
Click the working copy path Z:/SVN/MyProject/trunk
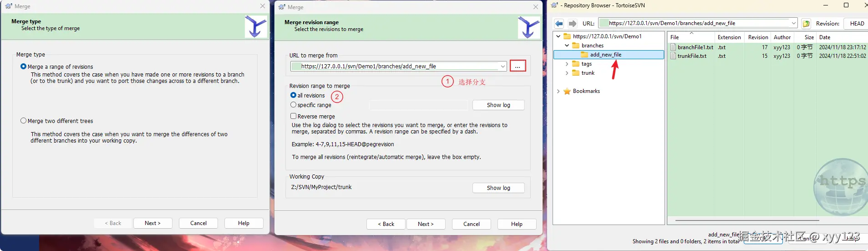click(321, 187)
